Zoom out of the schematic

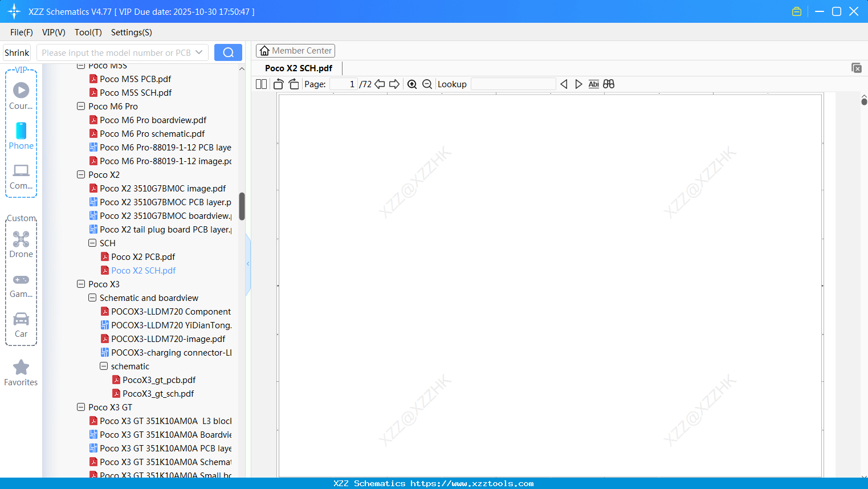(x=427, y=84)
